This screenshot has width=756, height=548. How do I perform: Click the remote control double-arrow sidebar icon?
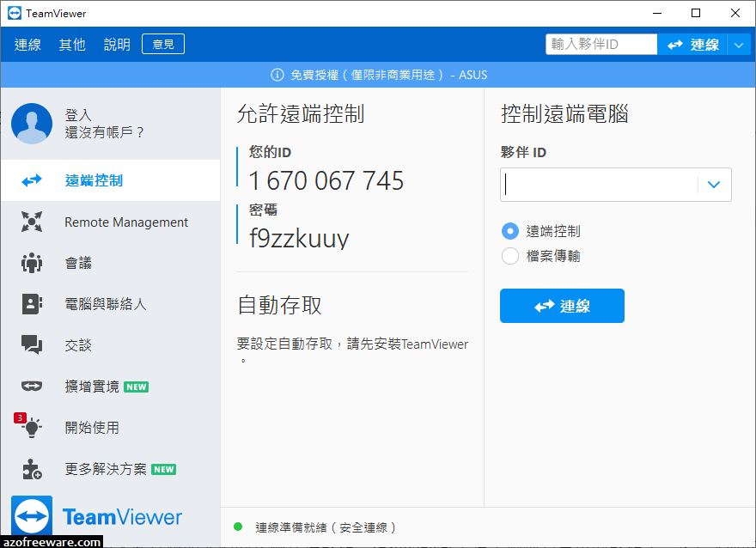(32, 180)
